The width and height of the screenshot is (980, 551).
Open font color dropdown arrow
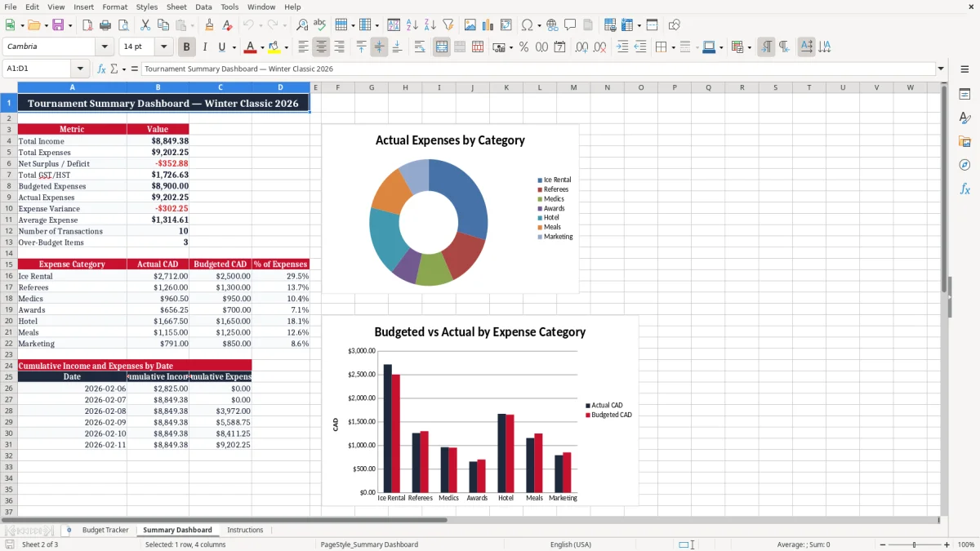(x=262, y=47)
